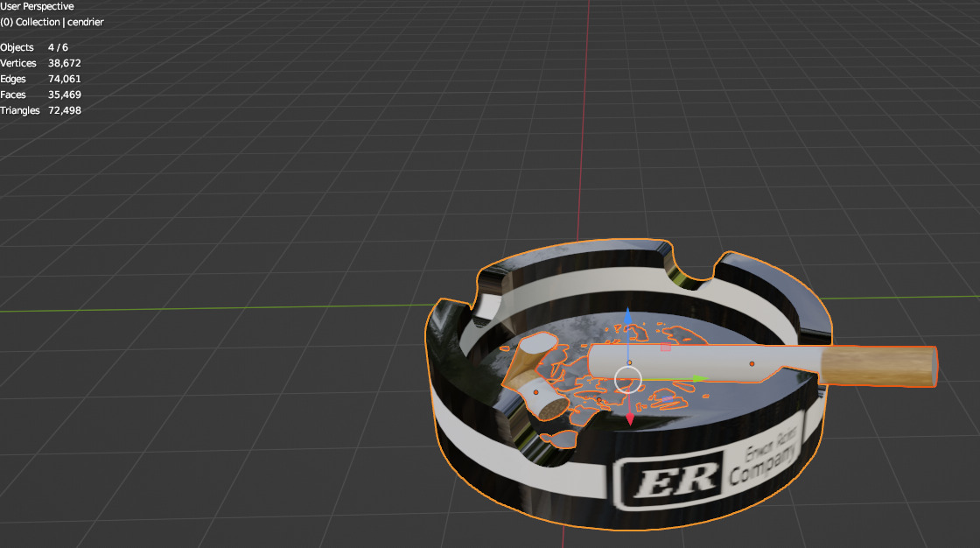980x548 pixels.
Task: Click the small red plane handle of the gizmo
Action: coord(666,347)
